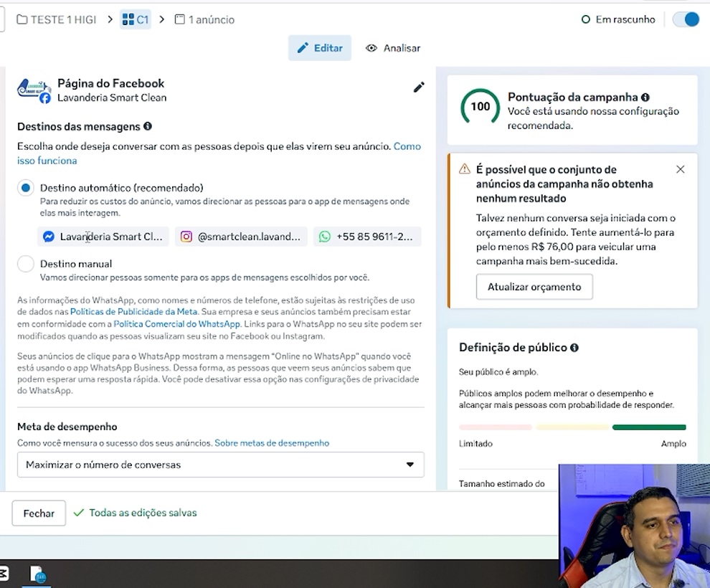Click the partially visible CapCut taskbar icon
Screen dimensions: 710x588
4,574
